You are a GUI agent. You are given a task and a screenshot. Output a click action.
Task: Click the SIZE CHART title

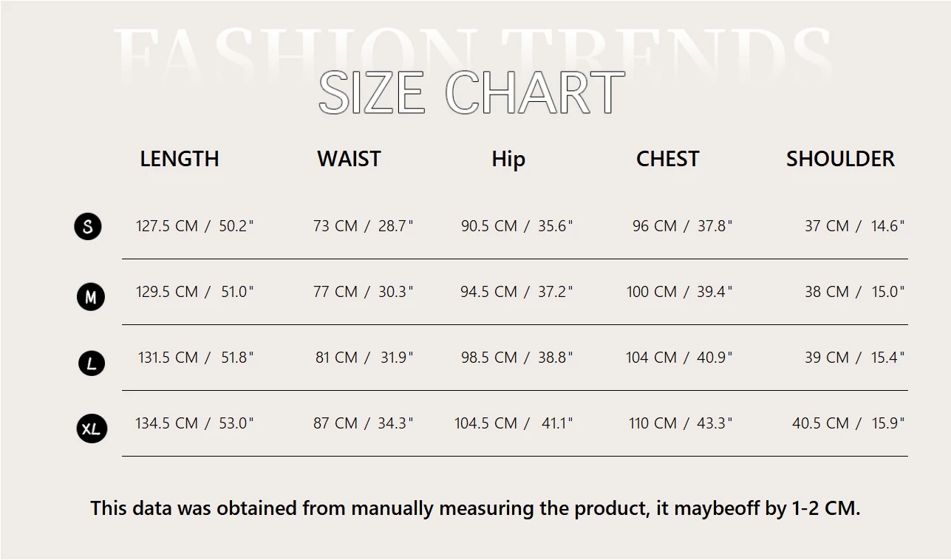click(x=471, y=93)
